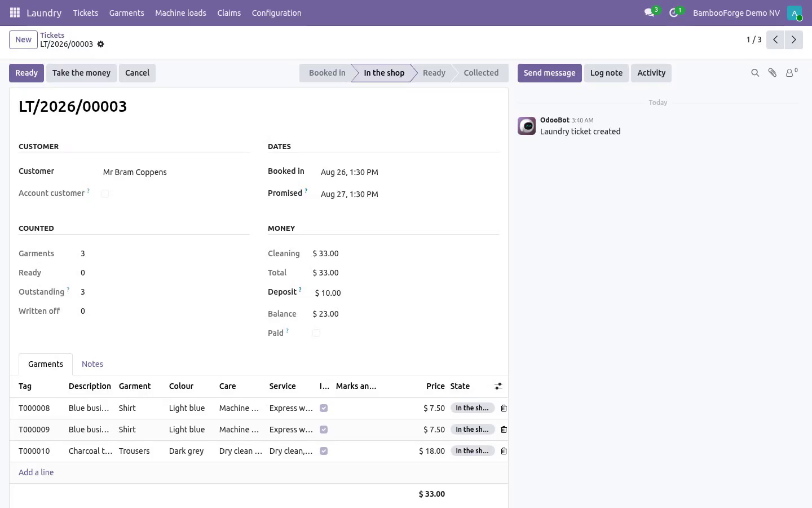
Task: Toggle the checkbox on row T000008
Action: (x=324, y=408)
